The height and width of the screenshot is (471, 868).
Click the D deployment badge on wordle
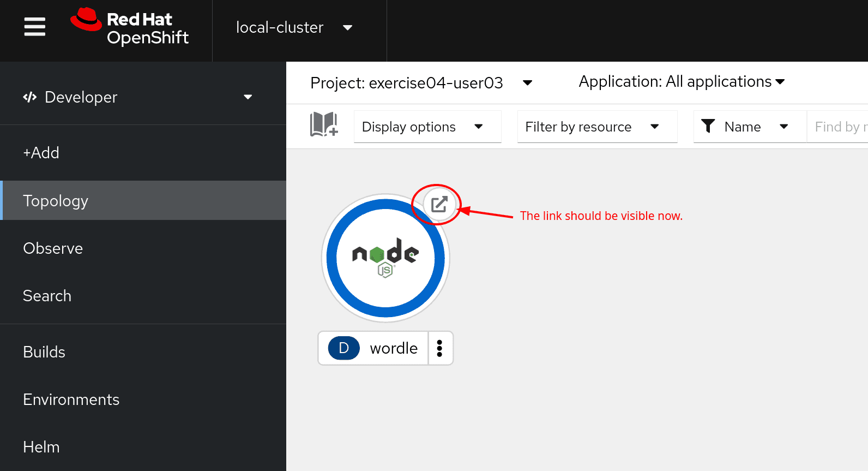pos(343,348)
